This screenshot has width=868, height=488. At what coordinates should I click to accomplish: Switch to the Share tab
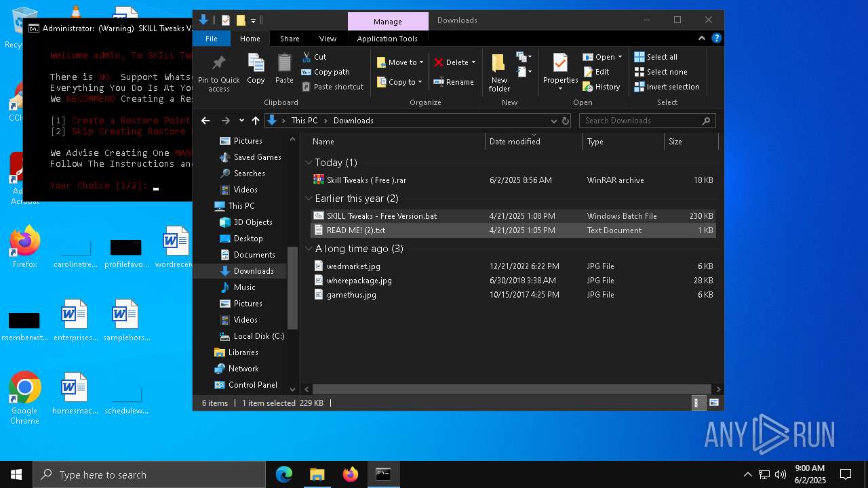[290, 39]
